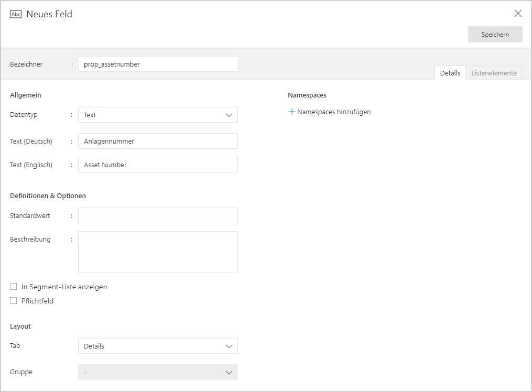Open the Tab dropdown showing Details
The width and height of the screenshot is (532, 392).
(x=157, y=346)
